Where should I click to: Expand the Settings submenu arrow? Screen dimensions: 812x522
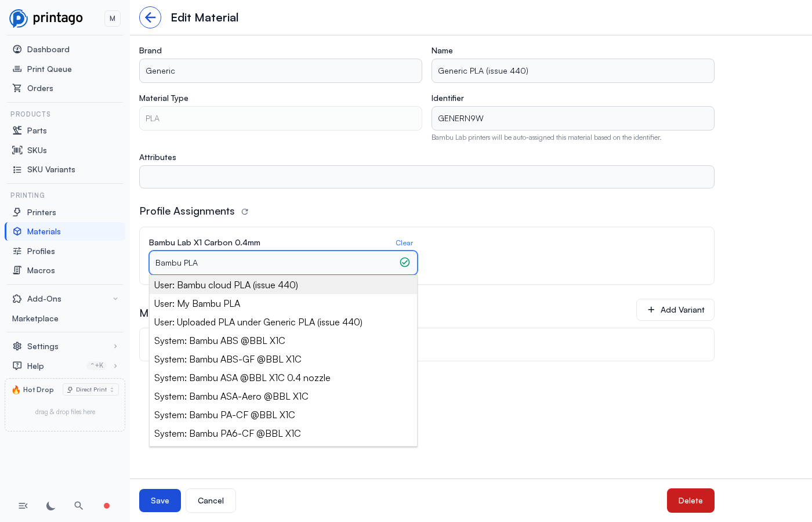pyautogui.click(x=115, y=346)
